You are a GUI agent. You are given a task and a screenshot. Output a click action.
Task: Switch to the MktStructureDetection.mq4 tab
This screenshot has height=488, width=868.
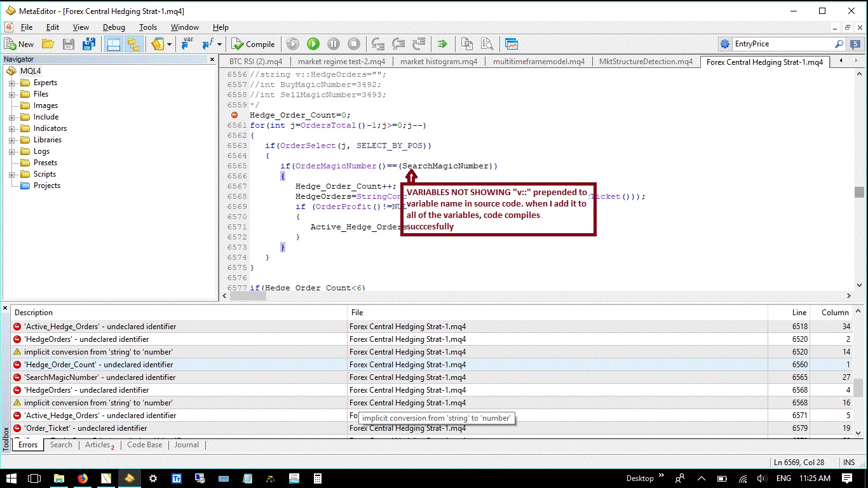pyautogui.click(x=646, y=62)
